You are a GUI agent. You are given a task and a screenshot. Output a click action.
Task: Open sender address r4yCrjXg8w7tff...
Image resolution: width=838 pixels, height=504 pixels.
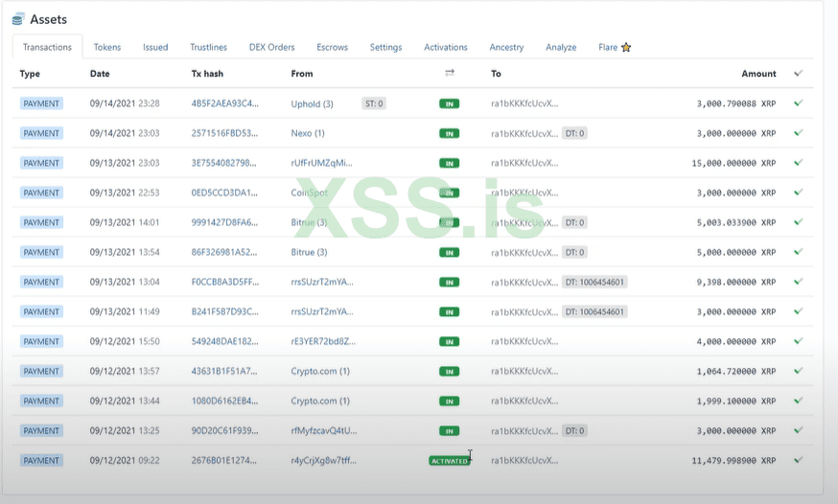click(x=323, y=460)
